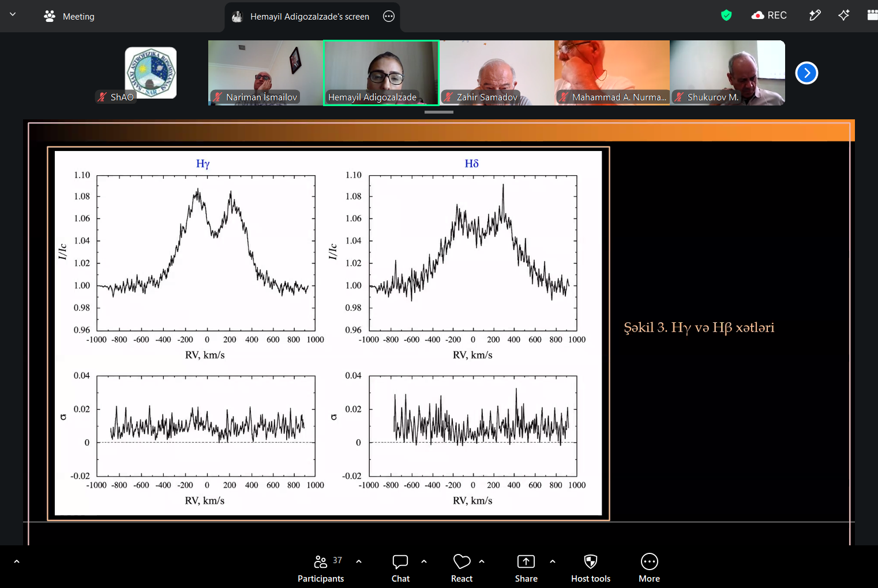Open the Chat panel
The height and width of the screenshot is (588, 878).
pyautogui.click(x=400, y=568)
